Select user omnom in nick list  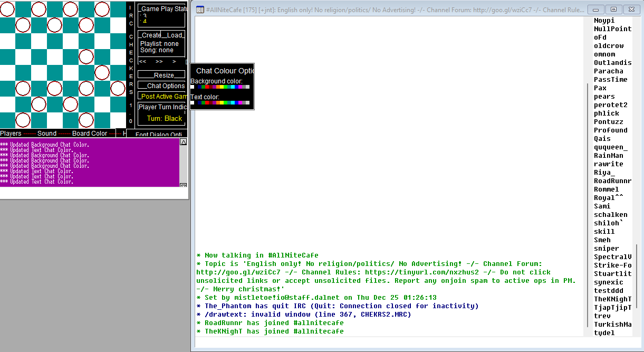[x=604, y=54]
